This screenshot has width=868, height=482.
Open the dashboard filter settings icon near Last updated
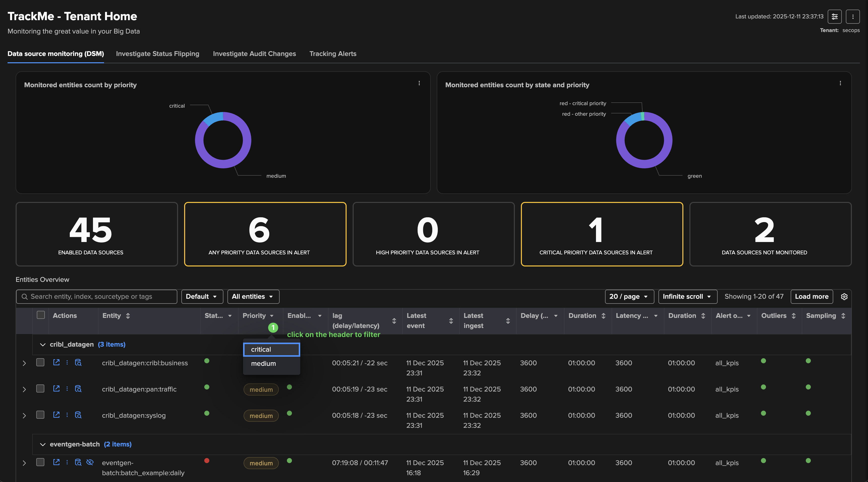pyautogui.click(x=834, y=17)
